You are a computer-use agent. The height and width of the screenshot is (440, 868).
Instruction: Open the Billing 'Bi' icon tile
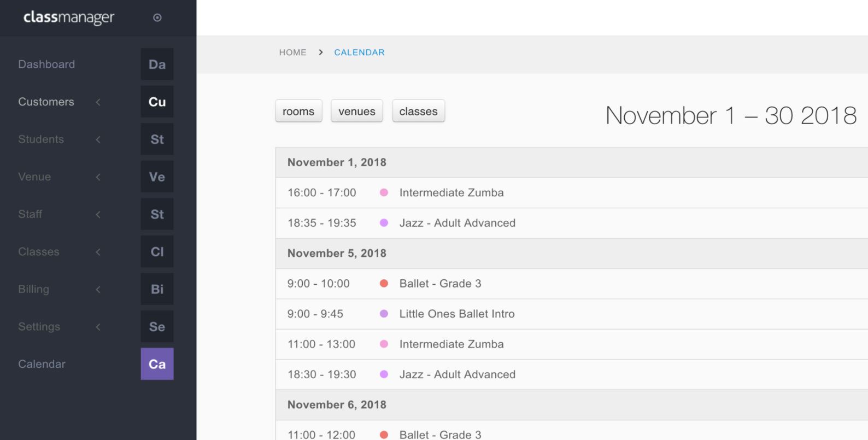[157, 289]
